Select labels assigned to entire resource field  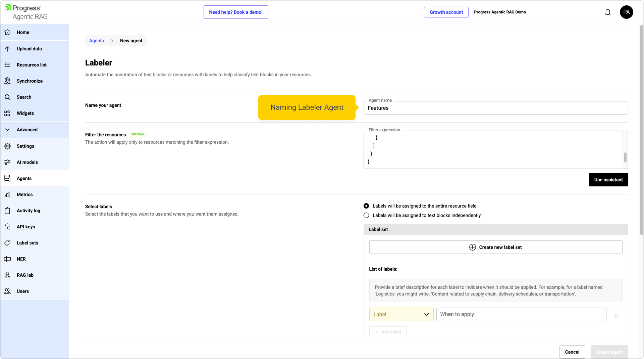point(366,206)
